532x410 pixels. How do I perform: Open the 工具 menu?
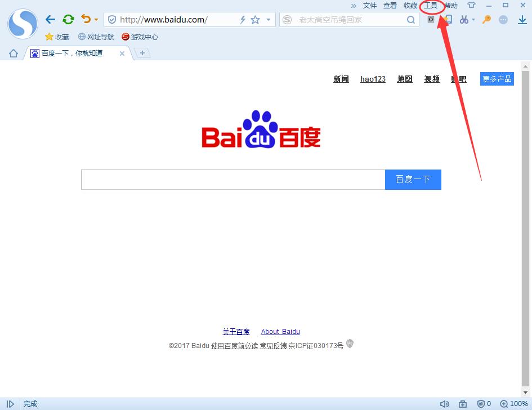[431, 6]
